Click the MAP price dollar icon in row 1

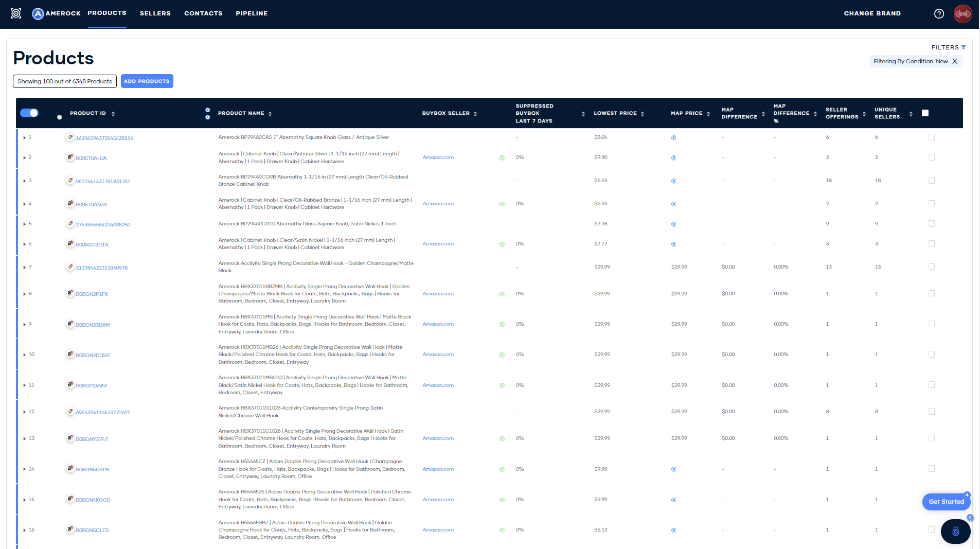coord(673,138)
